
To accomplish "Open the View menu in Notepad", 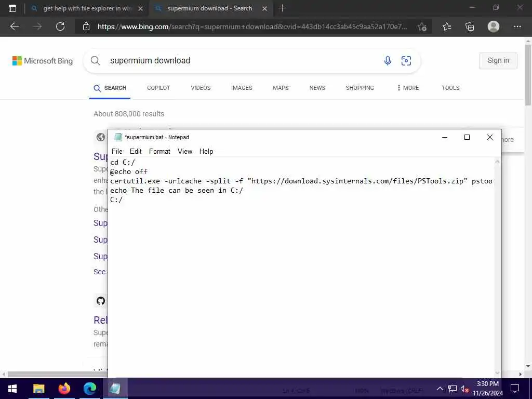I will 185,151.
